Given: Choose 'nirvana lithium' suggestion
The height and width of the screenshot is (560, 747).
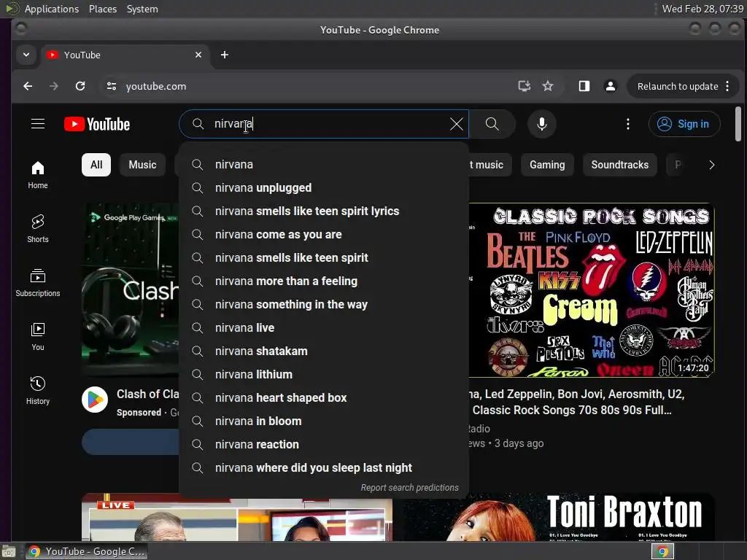Looking at the screenshot, I should (x=324, y=374).
